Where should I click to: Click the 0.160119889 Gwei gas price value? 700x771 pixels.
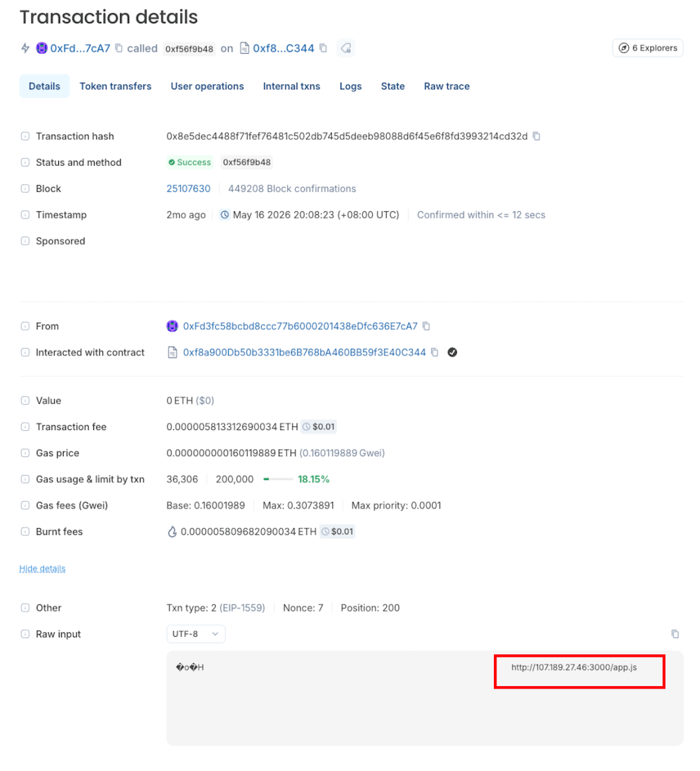click(342, 453)
